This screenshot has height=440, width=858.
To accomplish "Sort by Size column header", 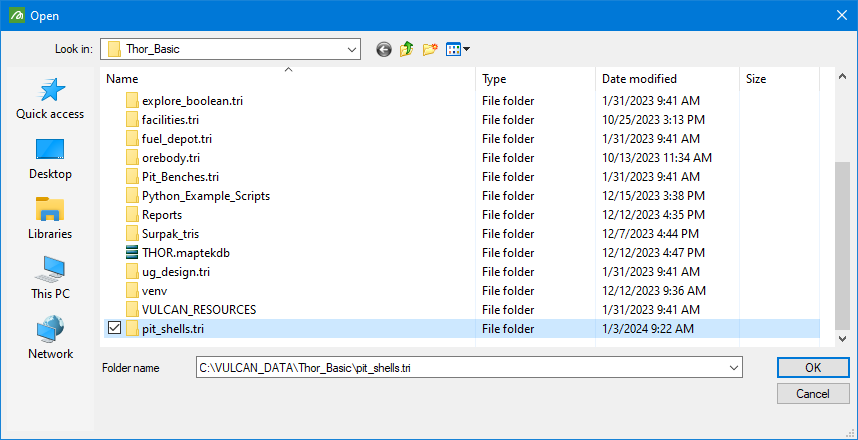I will tap(779, 79).
